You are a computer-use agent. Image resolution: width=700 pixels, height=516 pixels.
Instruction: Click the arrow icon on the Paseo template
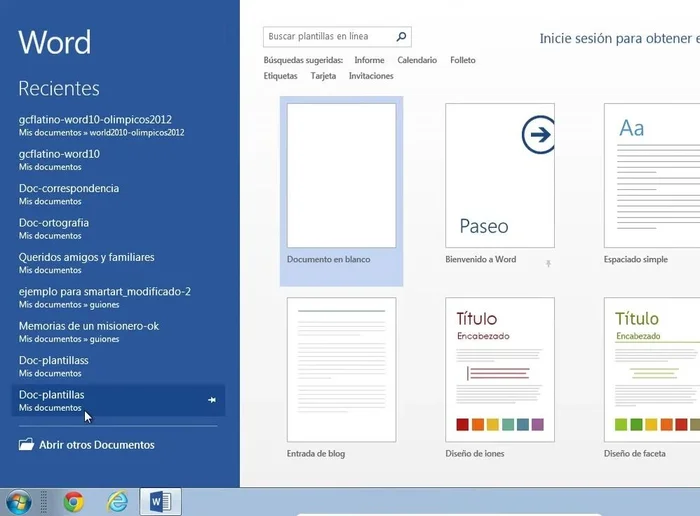click(x=539, y=136)
